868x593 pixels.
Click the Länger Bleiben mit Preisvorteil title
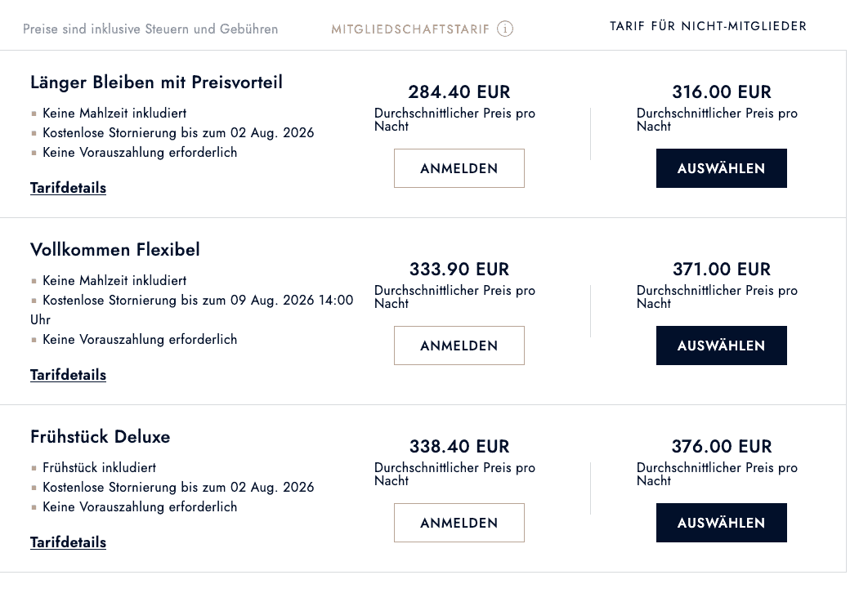(x=156, y=82)
